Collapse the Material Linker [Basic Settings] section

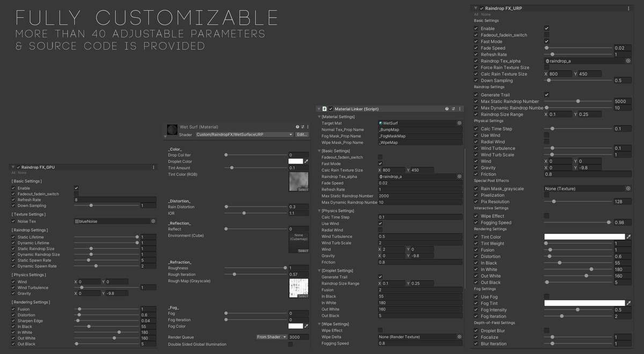coord(319,151)
